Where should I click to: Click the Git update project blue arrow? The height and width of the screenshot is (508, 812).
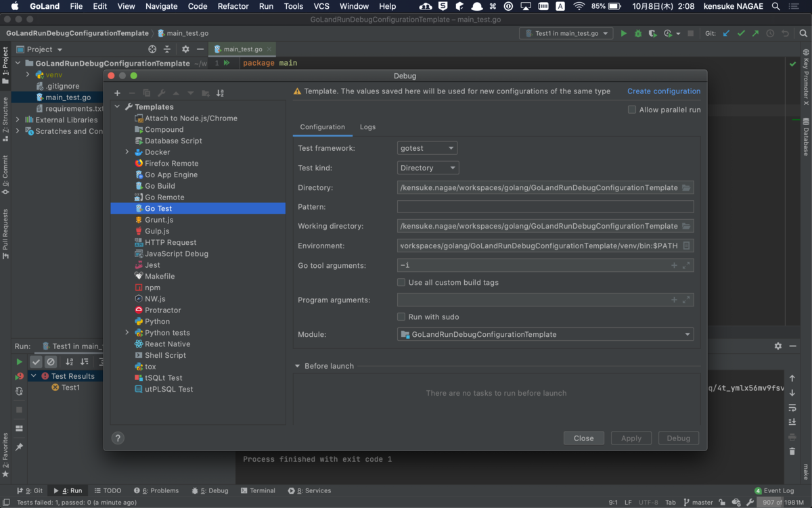pos(726,33)
